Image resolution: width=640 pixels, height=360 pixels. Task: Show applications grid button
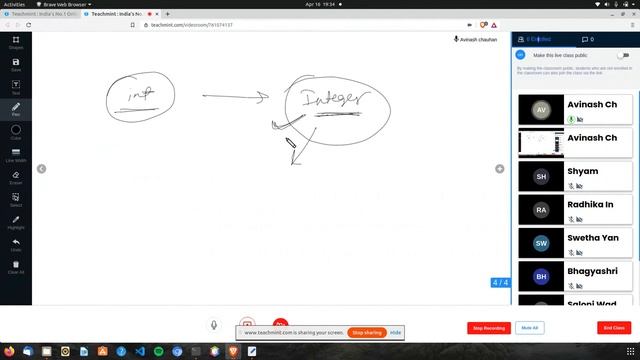tap(631, 351)
